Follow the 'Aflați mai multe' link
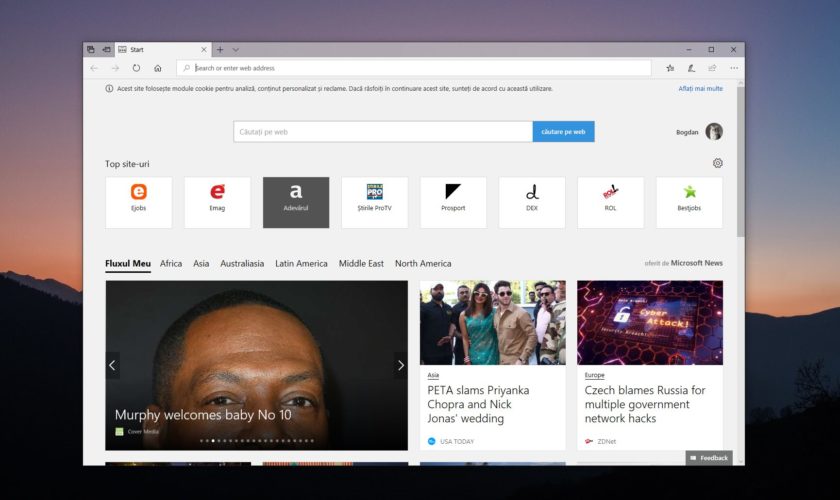Screen dimensions: 840x500 [x=700, y=89]
